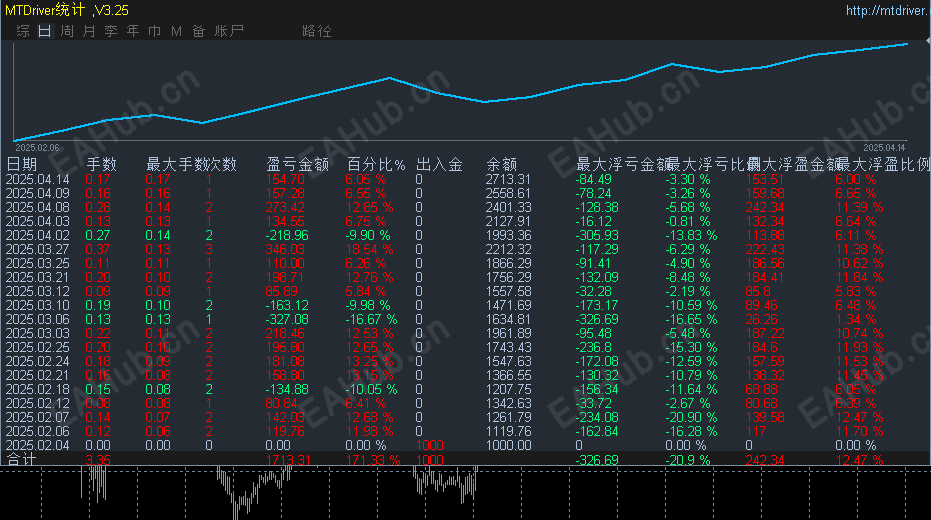Select the 2025.04.08 row date

click(37, 207)
